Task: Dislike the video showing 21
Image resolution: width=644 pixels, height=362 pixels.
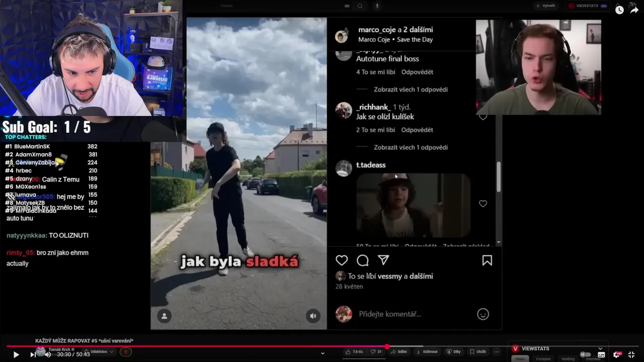Action: (376, 352)
